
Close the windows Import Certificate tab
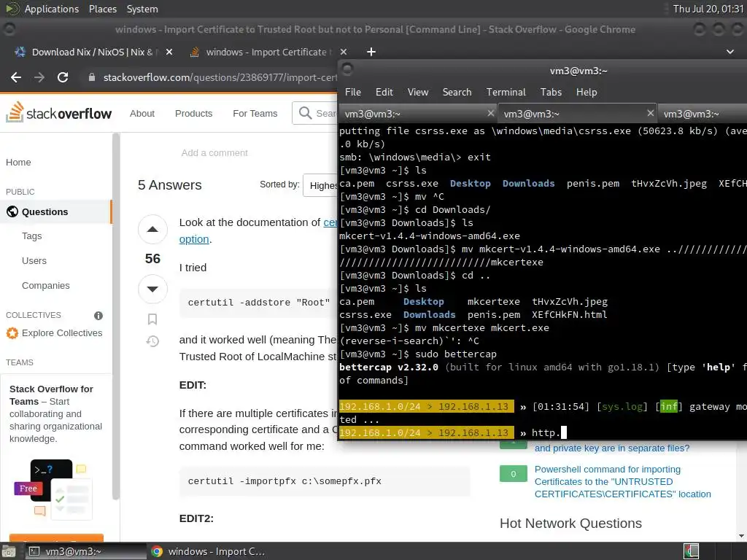coord(344,52)
